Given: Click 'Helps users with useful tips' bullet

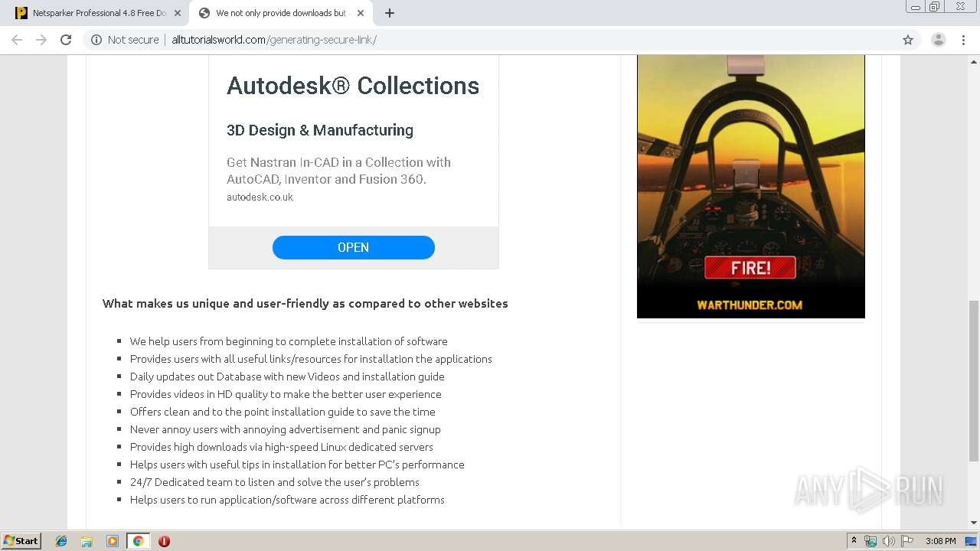Looking at the screenshot, I should point(297,465).
